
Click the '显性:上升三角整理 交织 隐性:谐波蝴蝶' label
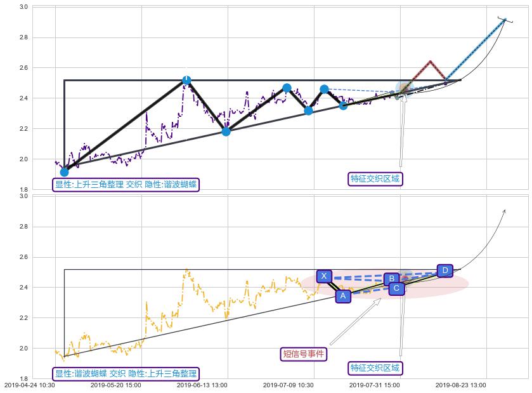pyautogui.click(x=126, y=185)
